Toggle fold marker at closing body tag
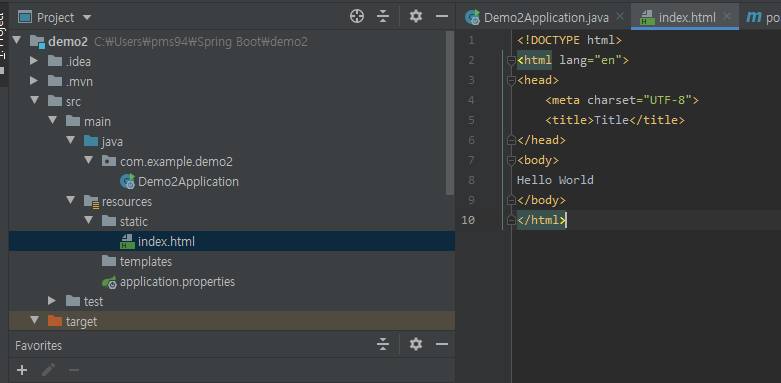781x383 pixels. [511, 200]
